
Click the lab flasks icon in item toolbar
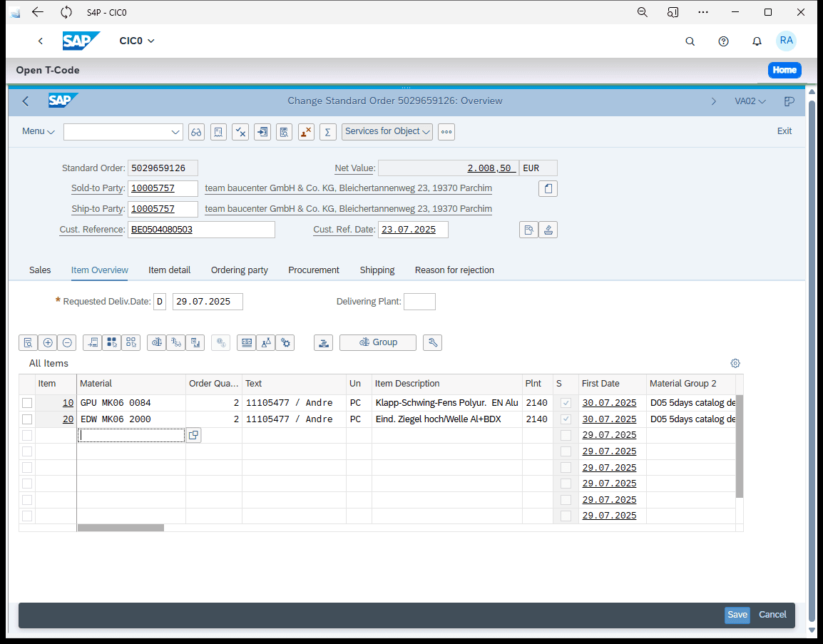click(x=266, y=343)
